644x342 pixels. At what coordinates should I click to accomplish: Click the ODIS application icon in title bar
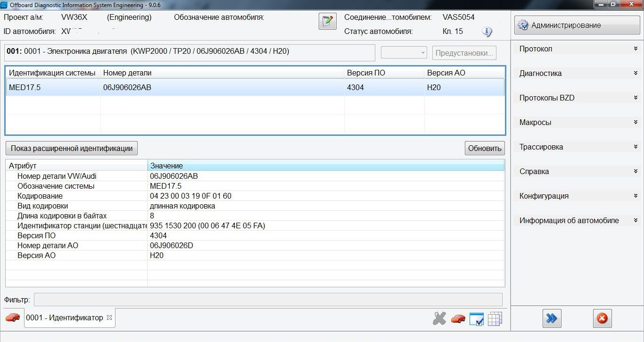(5, 5)
